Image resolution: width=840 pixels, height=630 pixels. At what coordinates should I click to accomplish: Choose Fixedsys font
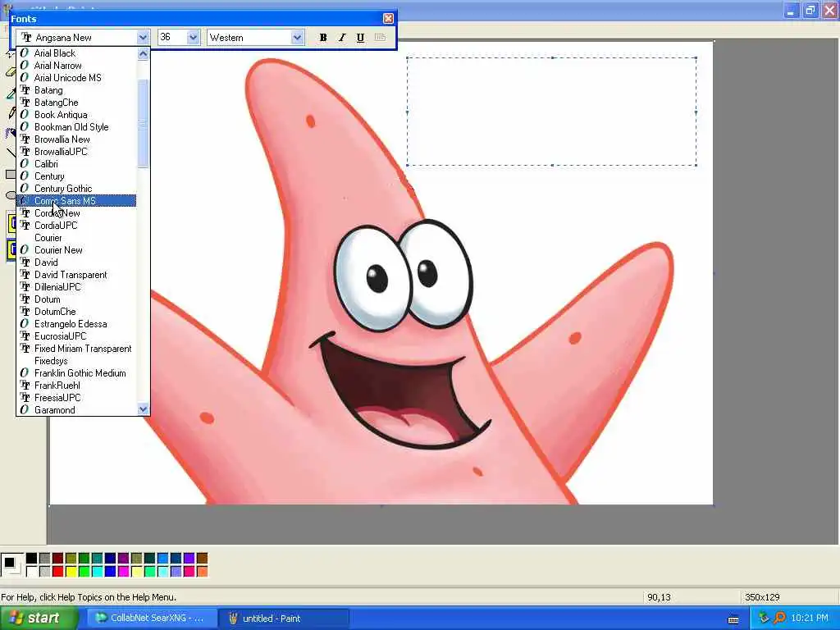[x=76, y=361]
